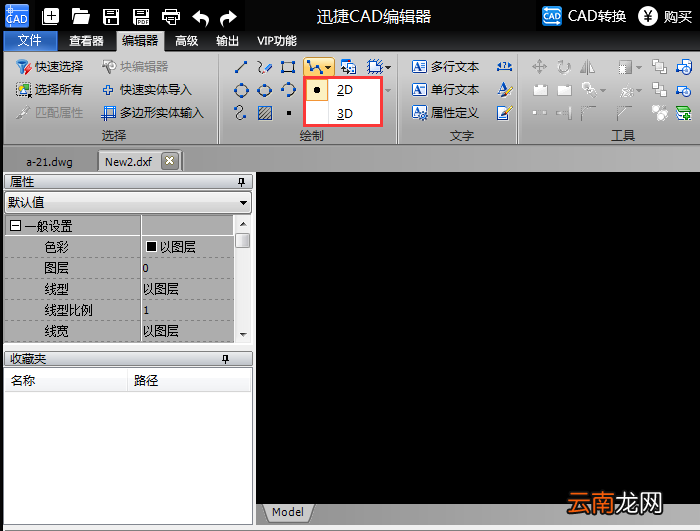
Task: Pin the 属性 properties panel
Action: point(242,182)
